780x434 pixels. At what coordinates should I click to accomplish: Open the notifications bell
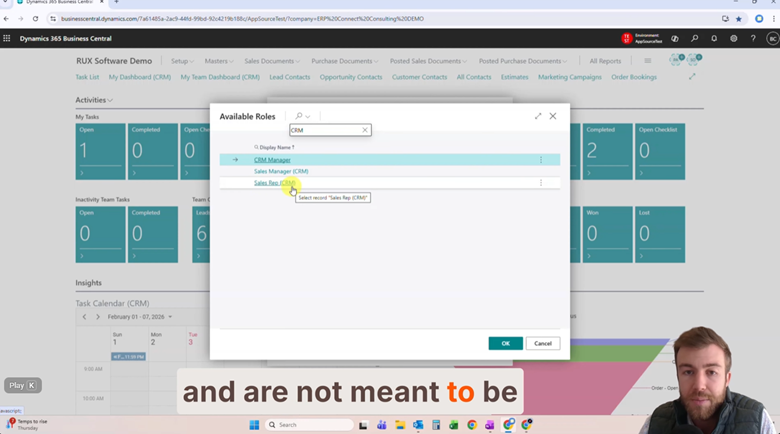[714, 38]
